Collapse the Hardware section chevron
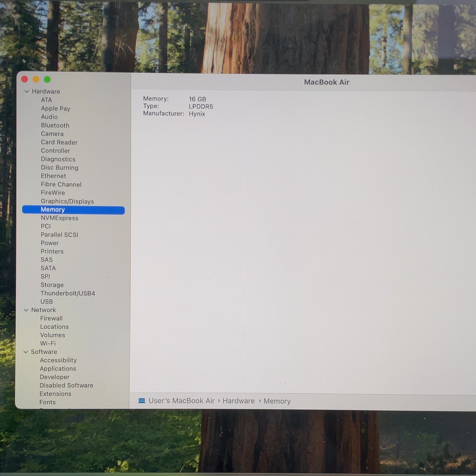Image resolution: width=476 pixels, height=476 pixels. click(27, 91)
